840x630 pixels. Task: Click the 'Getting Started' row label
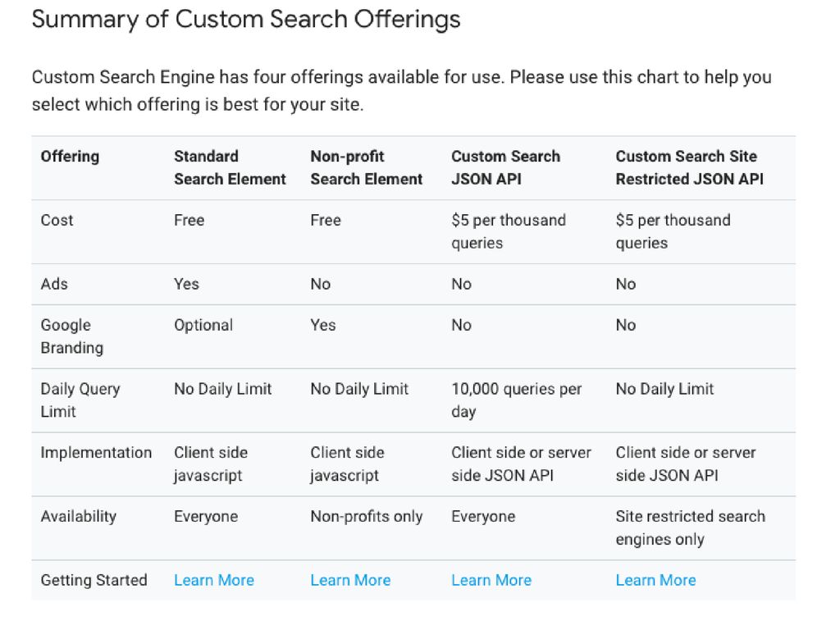point(94,580)
